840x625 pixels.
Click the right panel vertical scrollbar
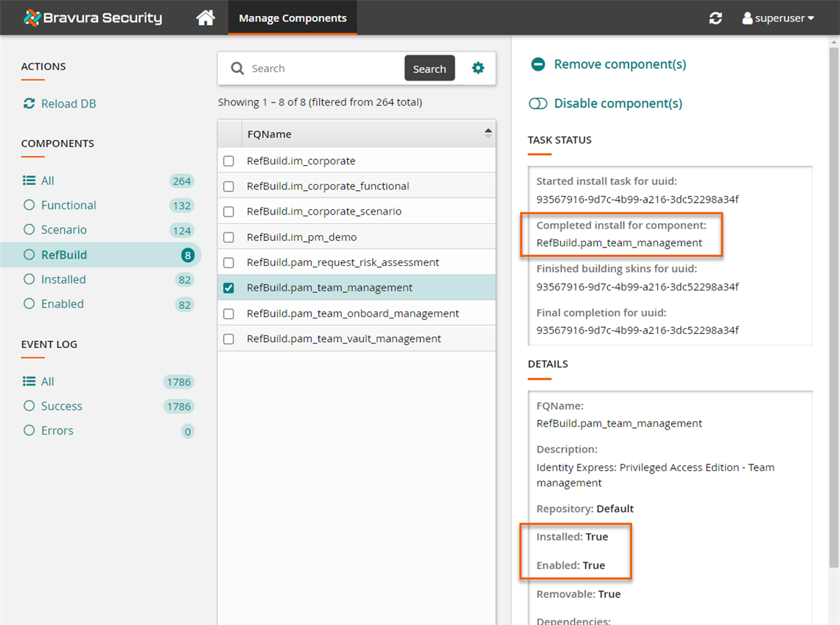833,295
